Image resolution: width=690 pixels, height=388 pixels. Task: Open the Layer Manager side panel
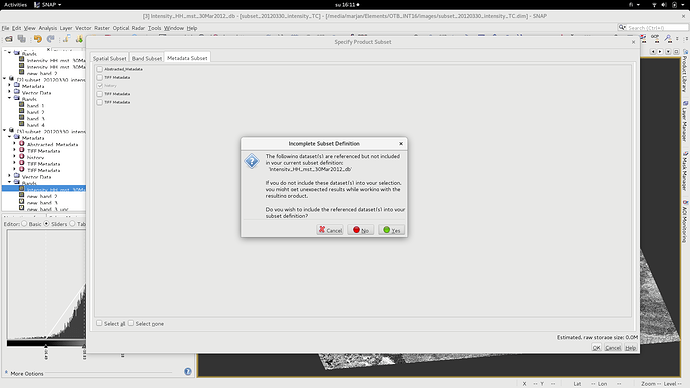(x=685, y=121)
